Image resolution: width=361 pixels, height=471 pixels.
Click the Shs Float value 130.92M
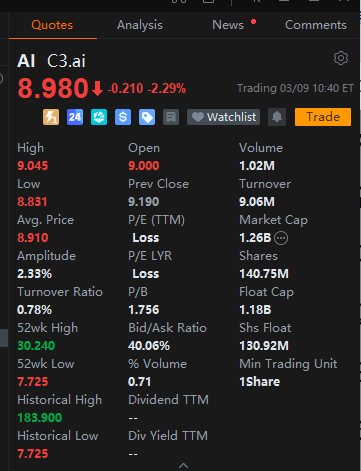coord(264,346)
